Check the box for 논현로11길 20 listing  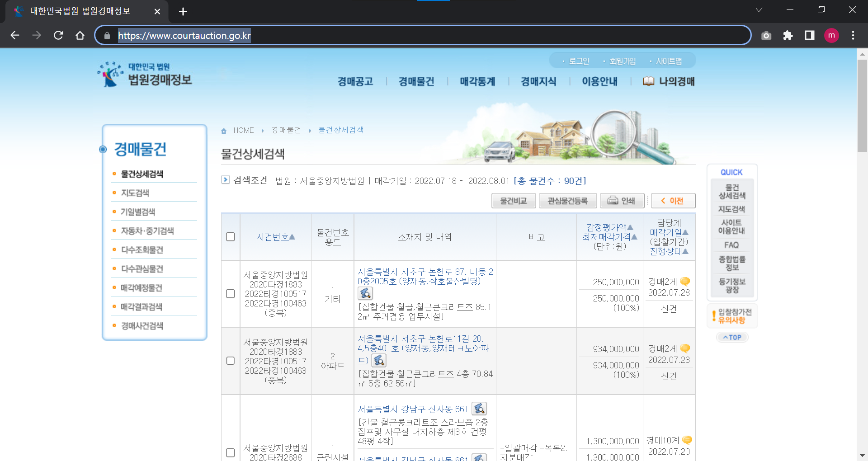tap(231, 361)
